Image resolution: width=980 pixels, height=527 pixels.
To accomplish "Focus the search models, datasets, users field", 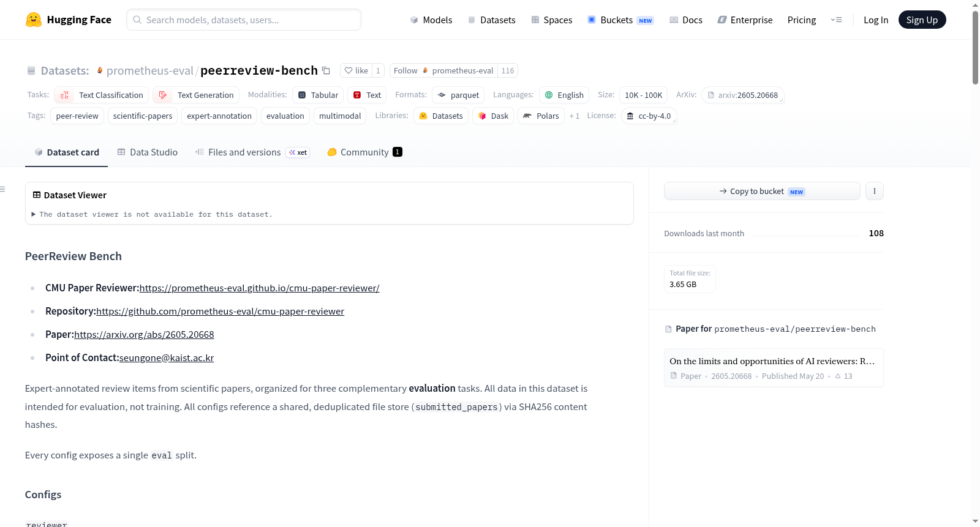I will click(x=244, y=20).
